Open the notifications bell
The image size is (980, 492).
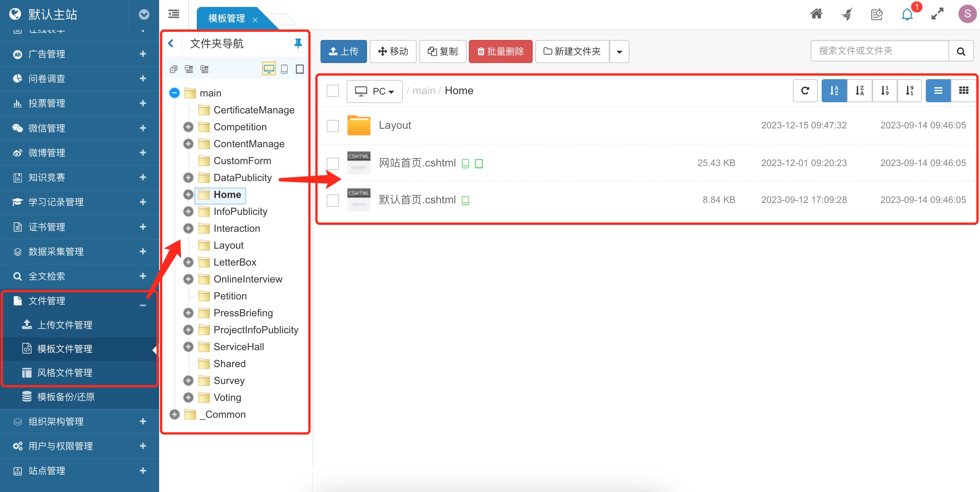pyautogui.click(x=907, y=15)
